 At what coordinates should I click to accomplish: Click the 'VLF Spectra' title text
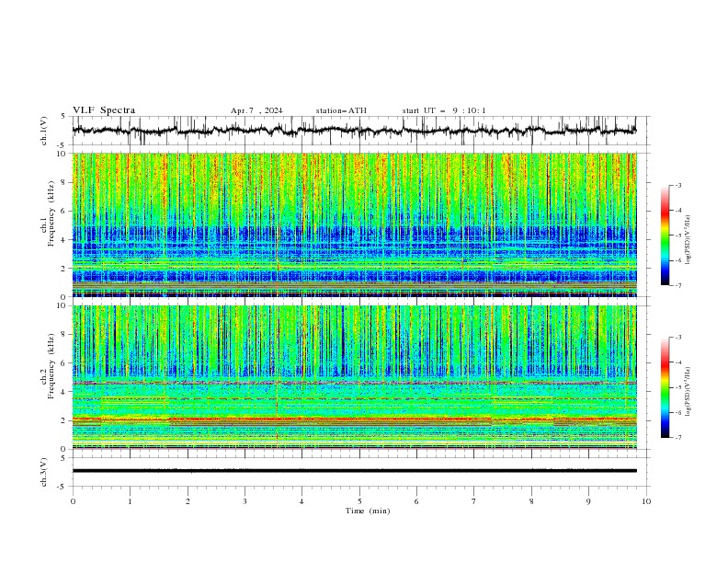pyautogui.click(x=104, y=110)
